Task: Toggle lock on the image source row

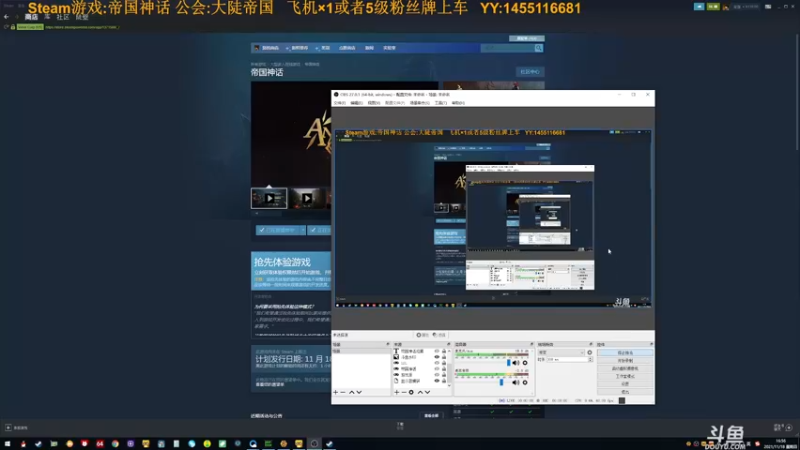Action: click(444, 357)
